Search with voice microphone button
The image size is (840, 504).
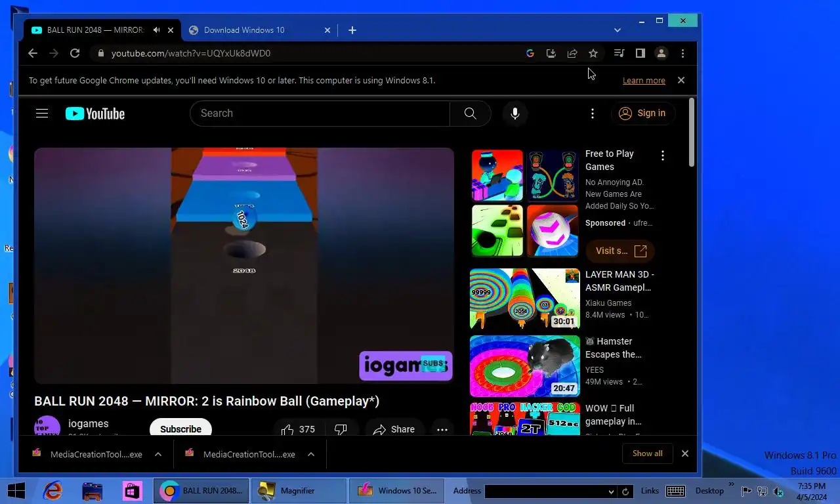click(515, 114)
